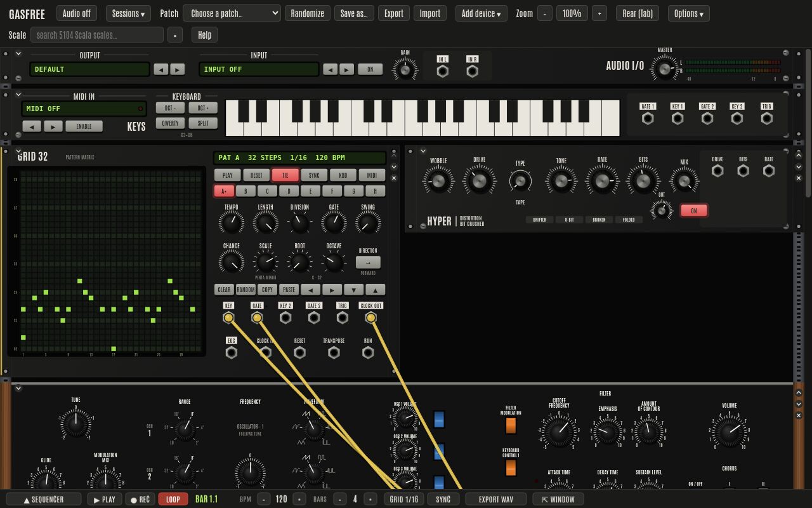Select the next audio output device

(178, 69)
